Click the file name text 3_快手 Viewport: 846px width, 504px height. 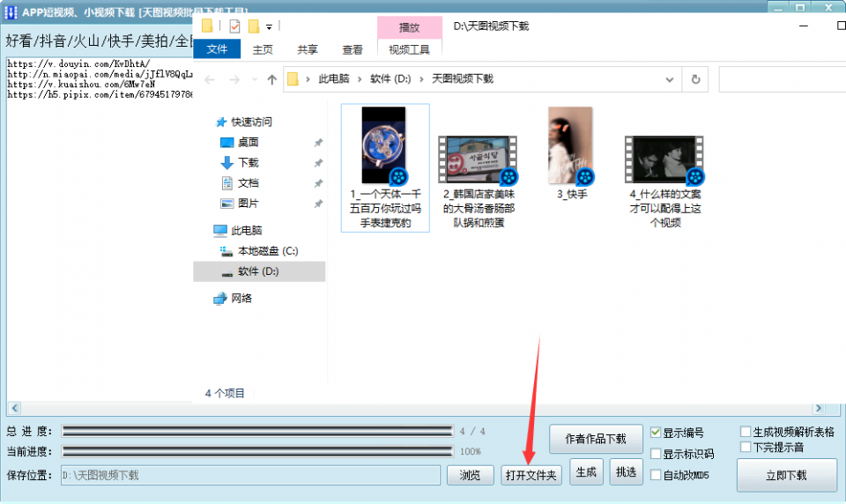(x=572, y=194)
